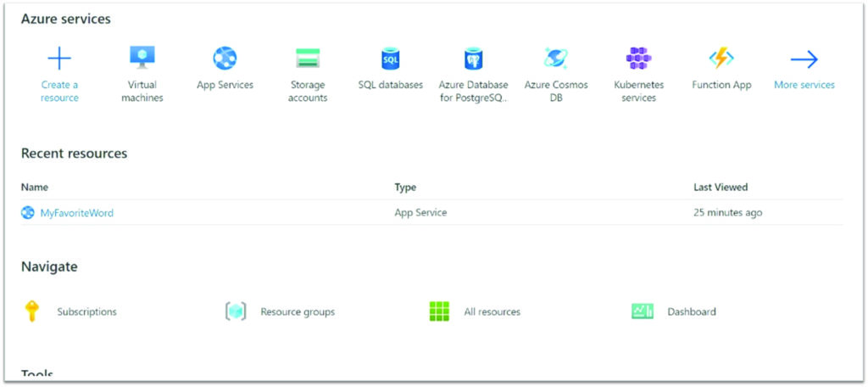Open the Function App lightning icon
The height and width of the screenshot is (387, 868).
pyautogui.click(x=721, y=58)
